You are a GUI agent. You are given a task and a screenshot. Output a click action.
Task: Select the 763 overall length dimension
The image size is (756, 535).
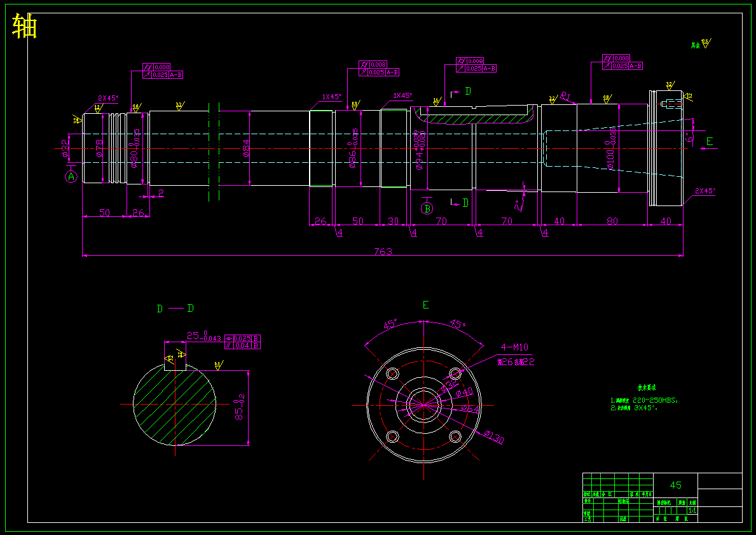[x=383, y=251]
